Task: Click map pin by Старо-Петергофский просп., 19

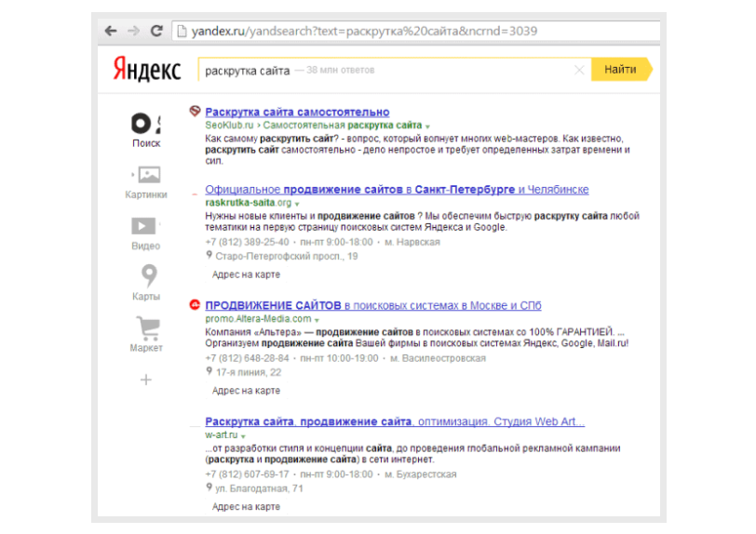Action: click(x=209, y=256)
